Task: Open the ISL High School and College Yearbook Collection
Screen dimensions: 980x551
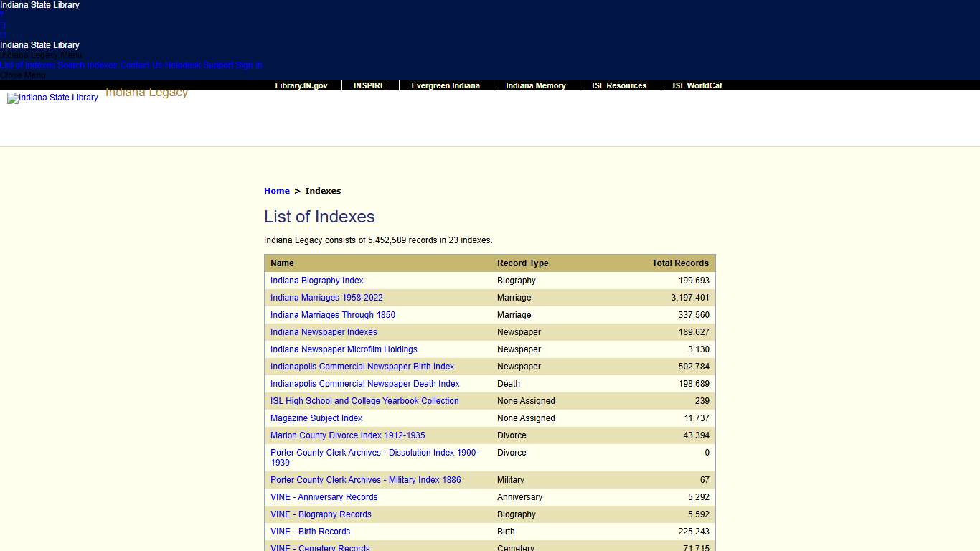Action: coord(364,401)
